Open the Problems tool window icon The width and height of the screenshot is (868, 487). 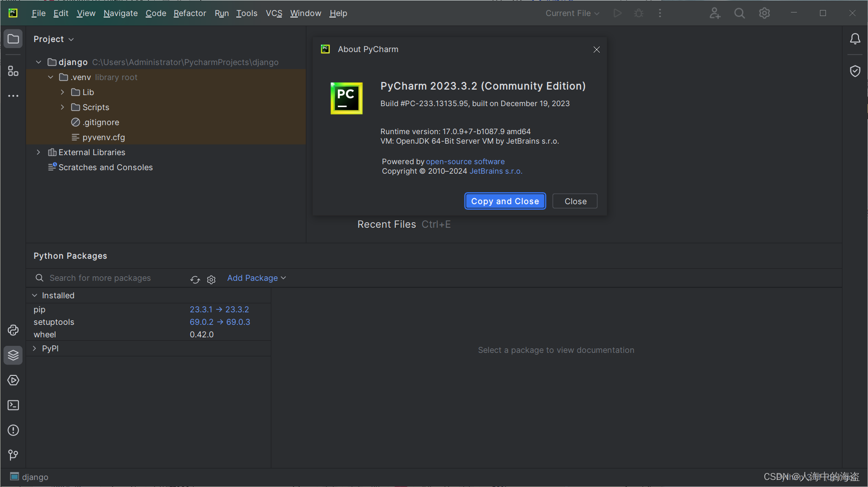[x=14, y=430]
